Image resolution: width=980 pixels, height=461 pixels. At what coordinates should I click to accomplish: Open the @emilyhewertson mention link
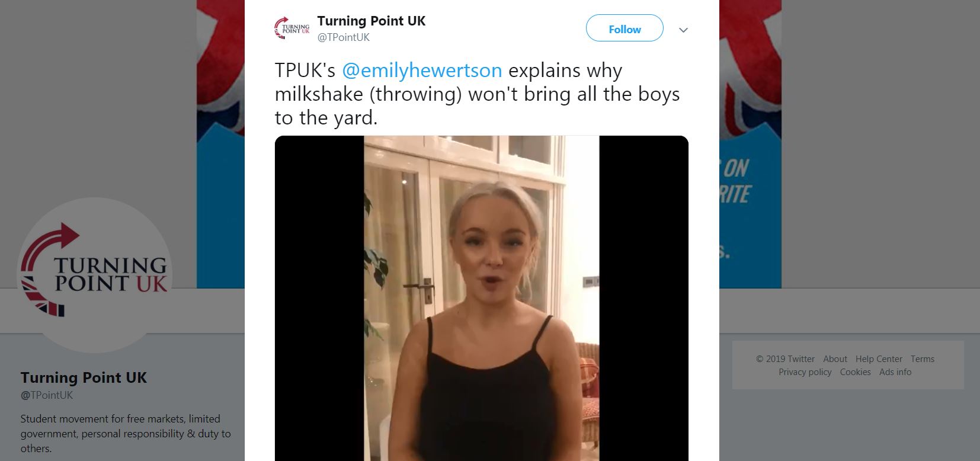point(422,70)
